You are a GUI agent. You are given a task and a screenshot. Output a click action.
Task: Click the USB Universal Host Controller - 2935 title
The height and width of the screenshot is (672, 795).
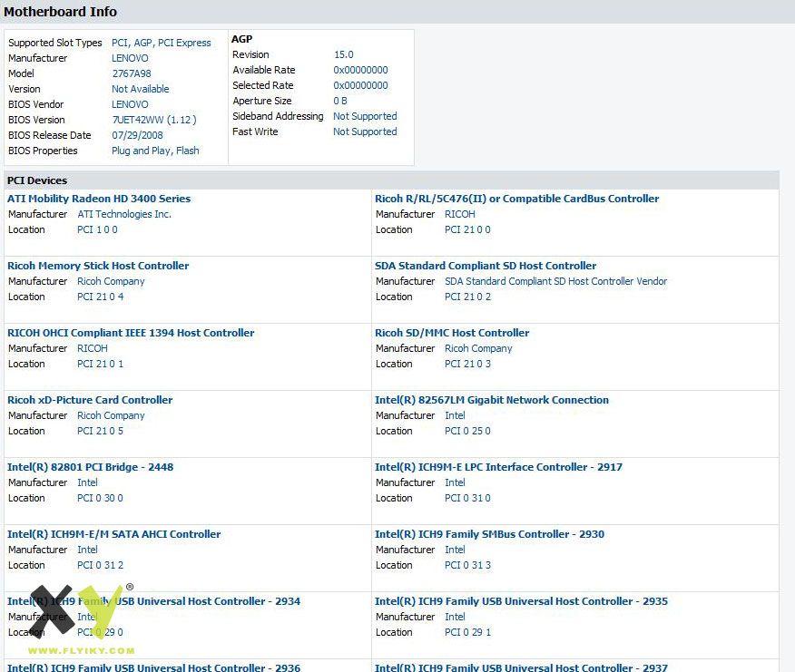[x=521, y=601]
